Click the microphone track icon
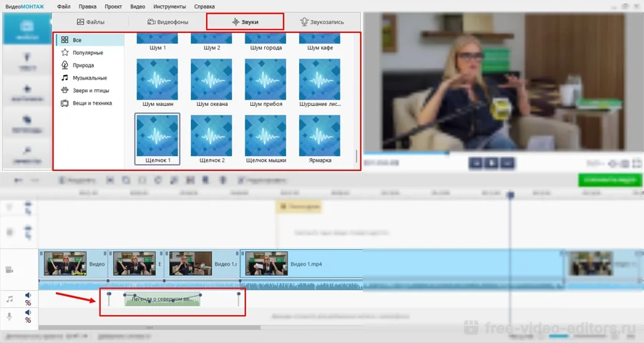This screenshot has height=343, width=644. point(9,317)
